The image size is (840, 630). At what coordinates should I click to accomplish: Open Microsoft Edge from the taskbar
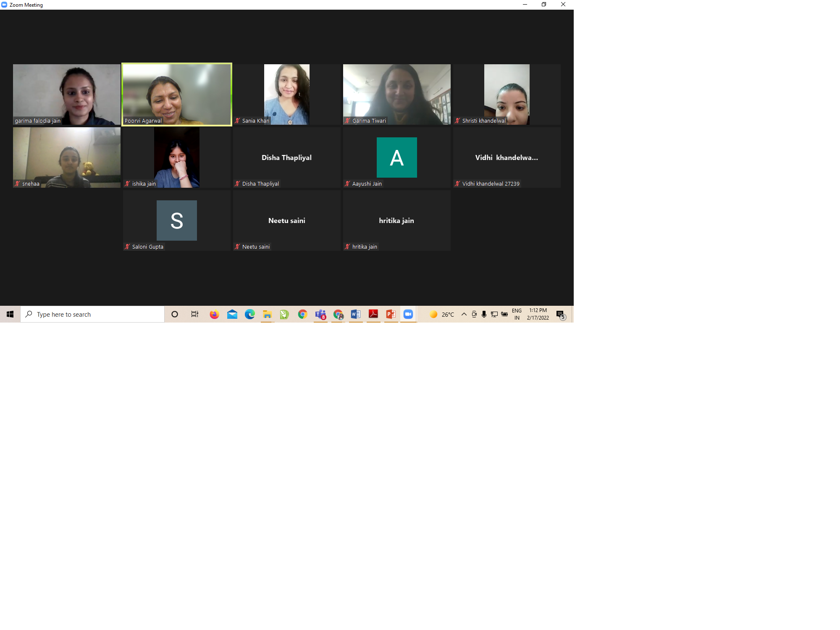click(x=250, y=314)
